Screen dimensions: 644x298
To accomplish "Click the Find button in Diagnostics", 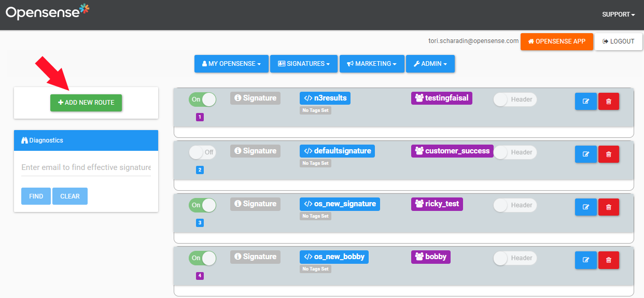I will [x=36, y=196].
